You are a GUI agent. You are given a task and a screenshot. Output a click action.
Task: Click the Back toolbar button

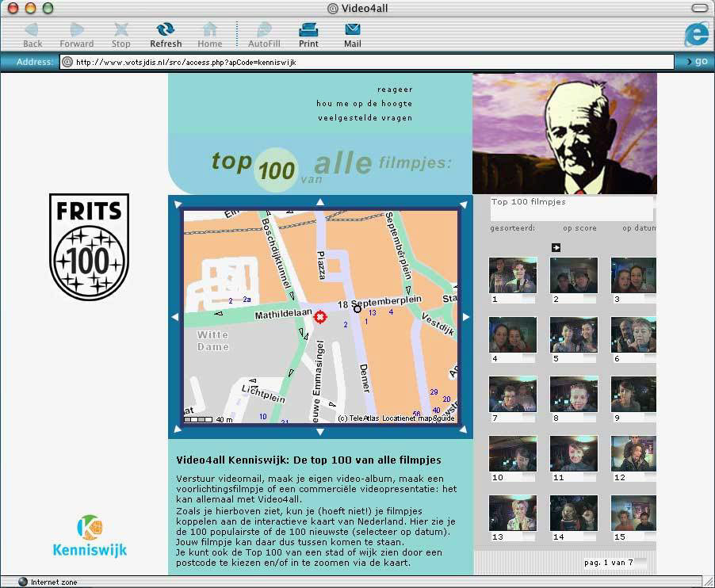tap(32, 36)
